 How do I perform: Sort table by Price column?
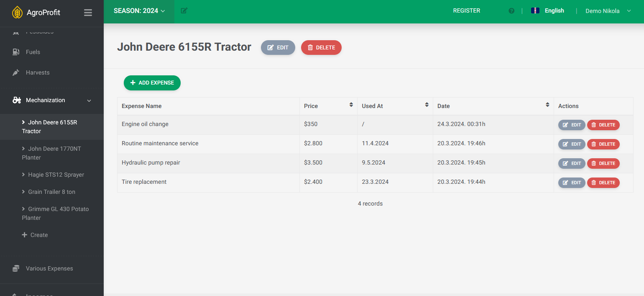click(x=351, y=105)
